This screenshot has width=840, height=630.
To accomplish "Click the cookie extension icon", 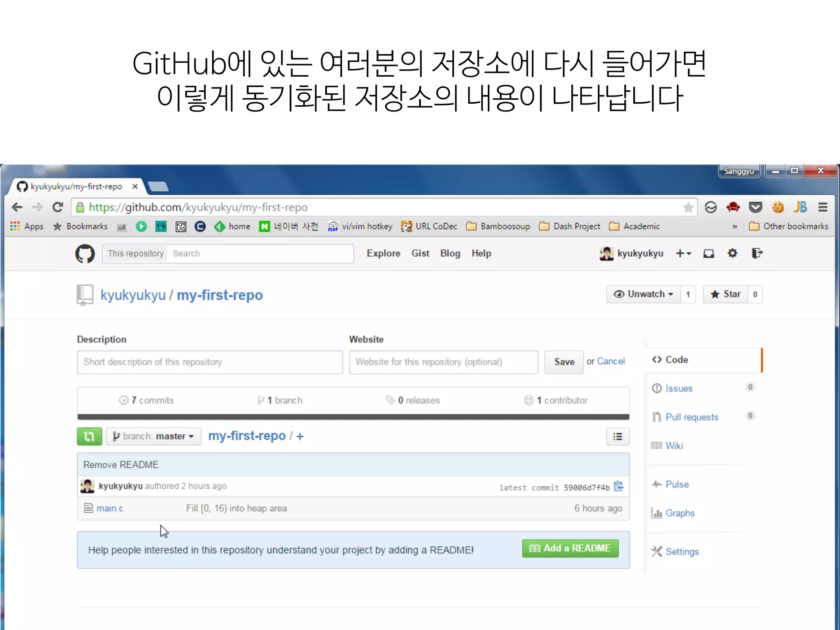I will point(778,208).
